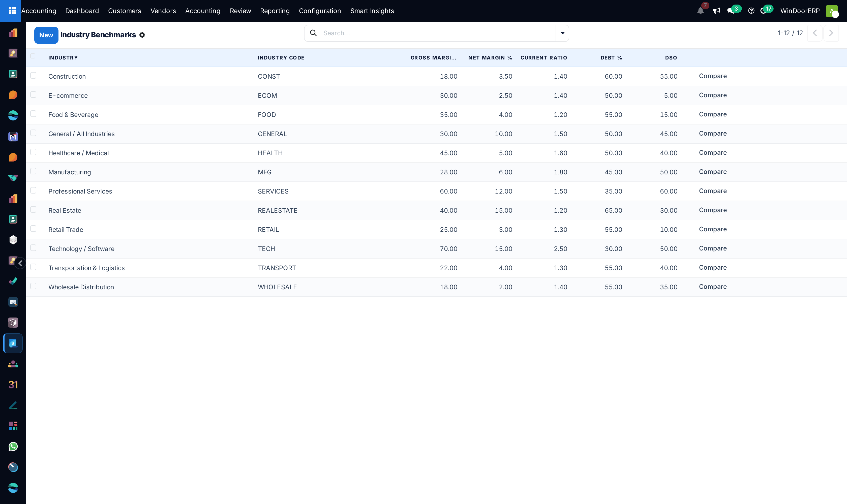
Task: Click the gear icon beside Industry Benchmarks
Action: coord(142,35)
